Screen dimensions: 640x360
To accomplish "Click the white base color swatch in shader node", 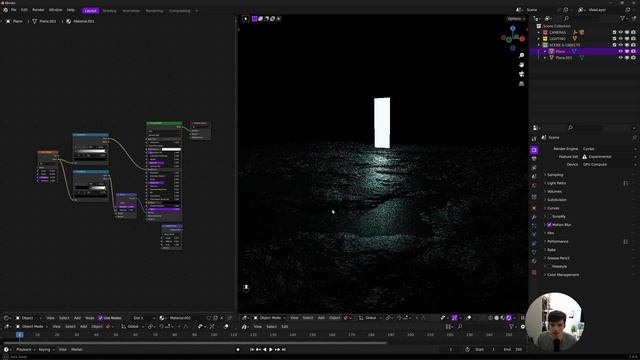I will pos(171,149).
